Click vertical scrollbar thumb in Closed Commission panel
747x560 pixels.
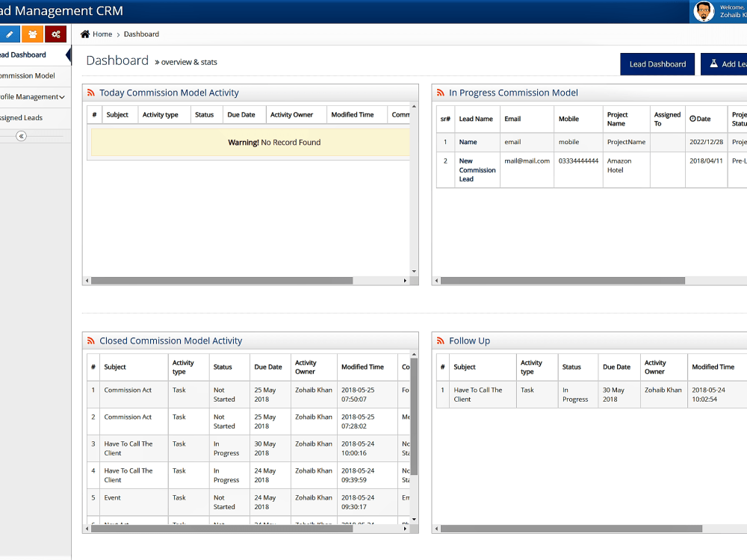pyautogui.click(x=414, y=417)
